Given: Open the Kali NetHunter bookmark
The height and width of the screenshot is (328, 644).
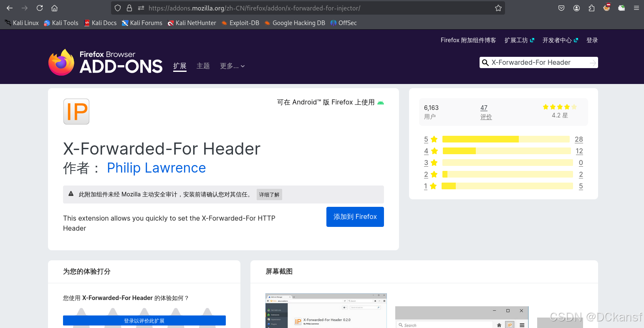Looking at the screenshot, I should click(192, 23).
